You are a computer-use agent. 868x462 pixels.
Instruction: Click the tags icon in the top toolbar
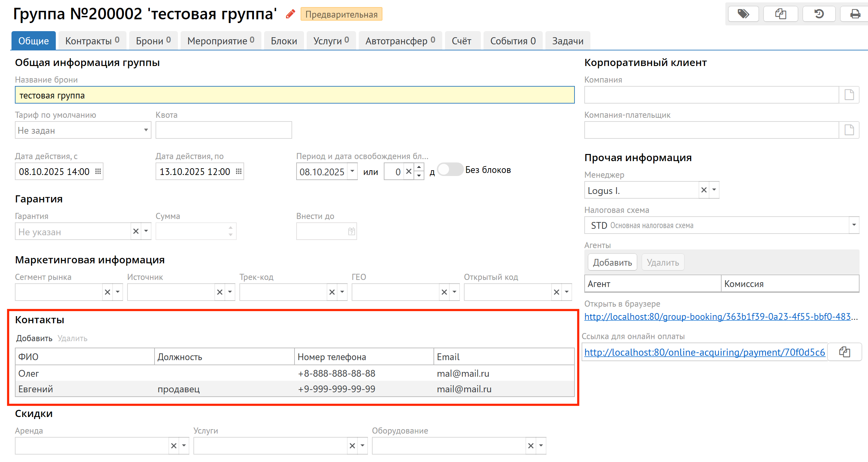(x=743, y=14)
